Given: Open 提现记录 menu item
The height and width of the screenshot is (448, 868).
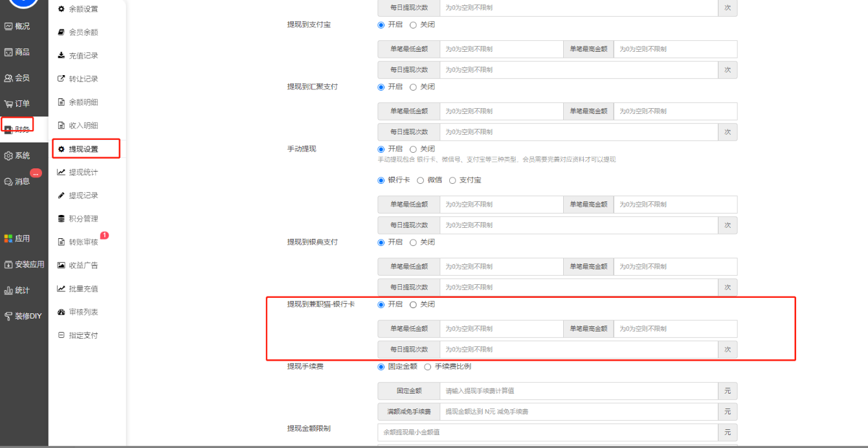Looking at the screenshot, I should click(x=83, y=196).
